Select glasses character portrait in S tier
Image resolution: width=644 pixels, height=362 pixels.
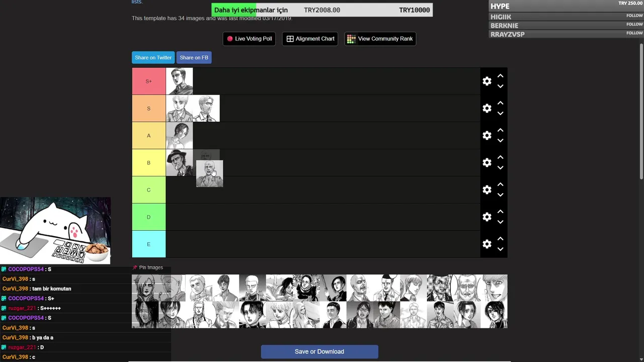coord(206,108)
